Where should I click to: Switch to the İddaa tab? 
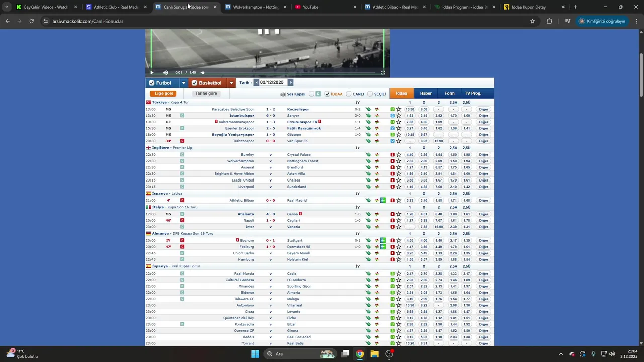[401, 93]
